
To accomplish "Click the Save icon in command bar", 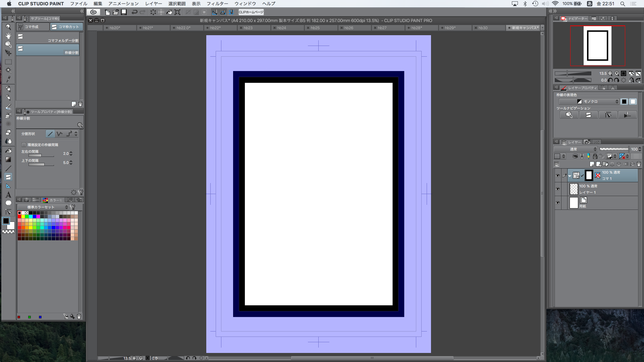I will [x=124, y=12].
